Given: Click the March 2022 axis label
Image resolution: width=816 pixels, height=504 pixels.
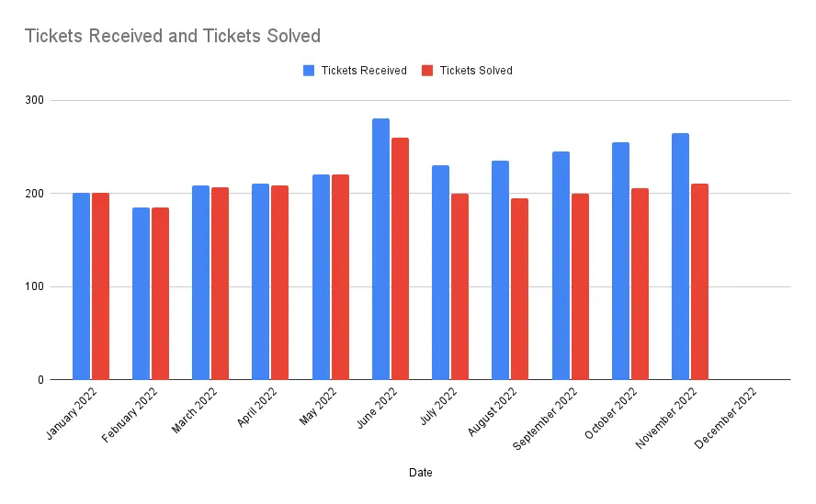Looking at the screenshot, I should tap(195, 411).
